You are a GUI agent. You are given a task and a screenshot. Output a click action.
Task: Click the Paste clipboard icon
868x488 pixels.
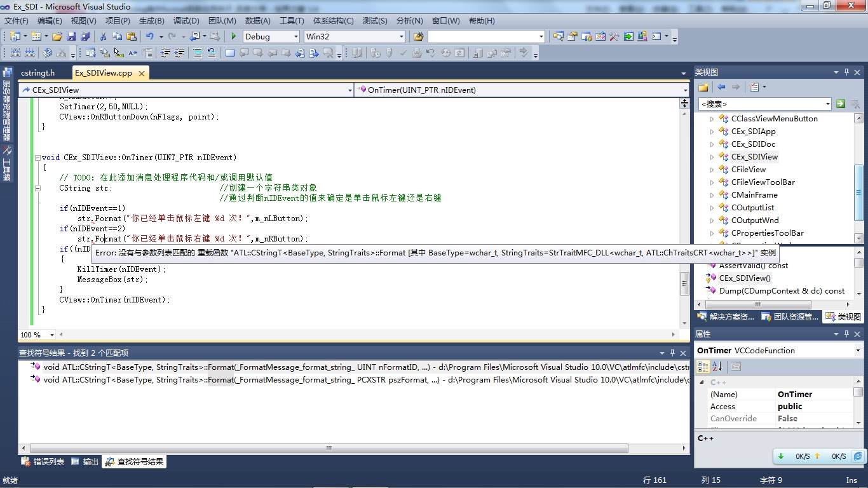[131, 36]
